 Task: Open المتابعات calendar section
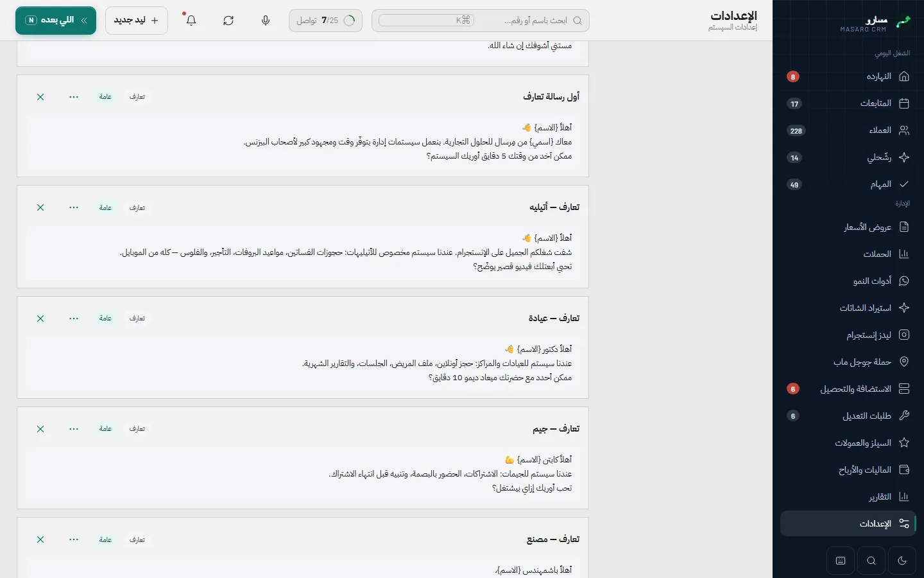pyautogui.click(x=848, y=103)
